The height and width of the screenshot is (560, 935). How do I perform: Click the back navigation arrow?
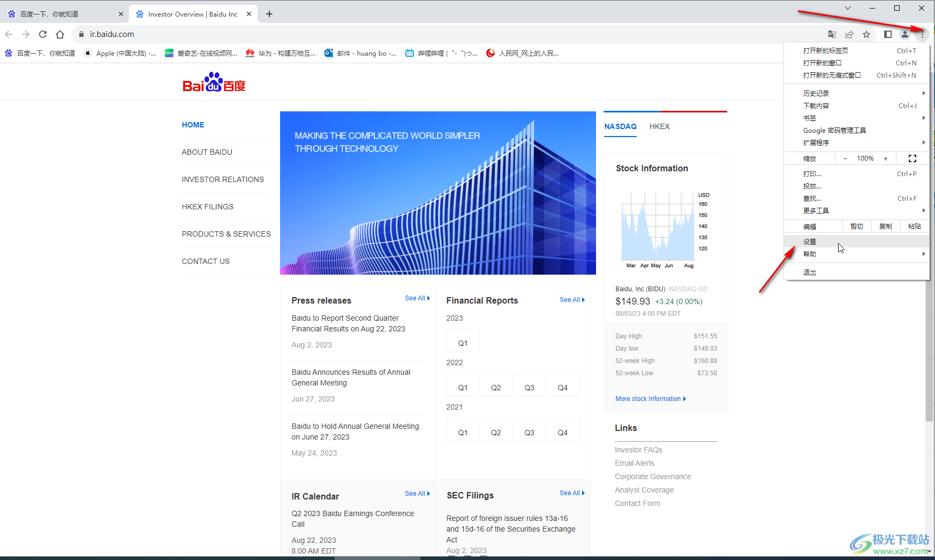[9, 34]
